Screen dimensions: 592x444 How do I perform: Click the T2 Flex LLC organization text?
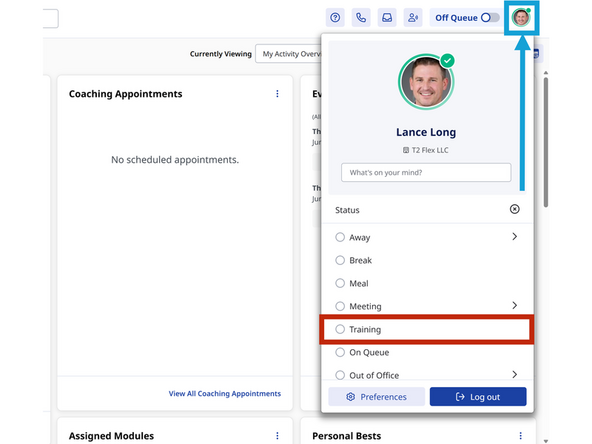click(430, 150)
